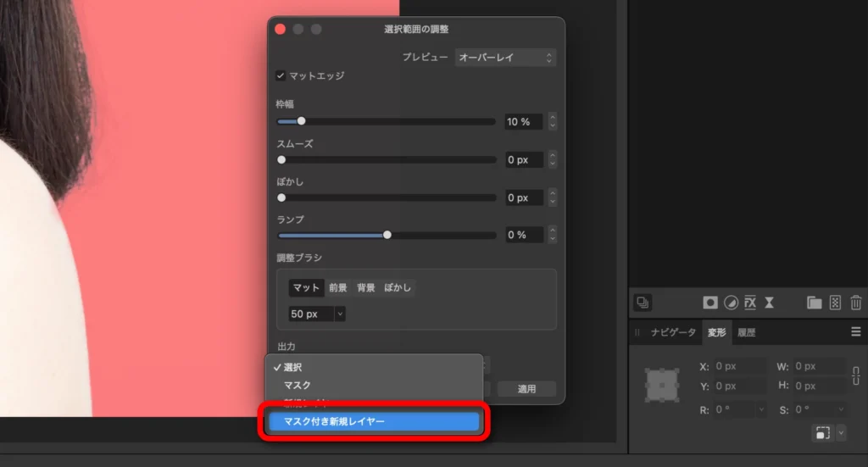Open layer effects with the FX icon
Image resolution: width=868 pixels, height=467 pixels.
click(749, 303)
